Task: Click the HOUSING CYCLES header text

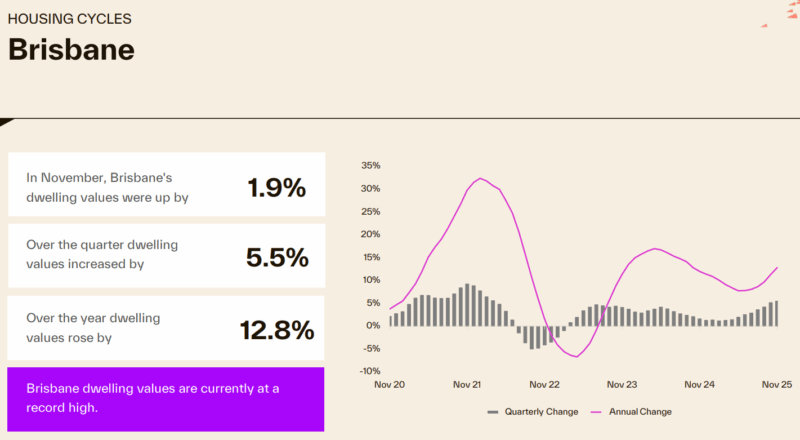Action: [x=69, y=19]
